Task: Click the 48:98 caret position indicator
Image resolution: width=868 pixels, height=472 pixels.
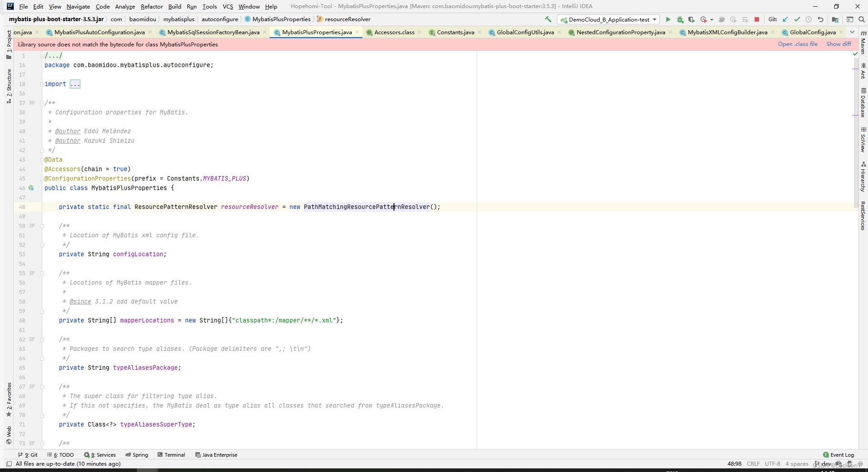Action: pyautogui.click(x=734, y=464)
